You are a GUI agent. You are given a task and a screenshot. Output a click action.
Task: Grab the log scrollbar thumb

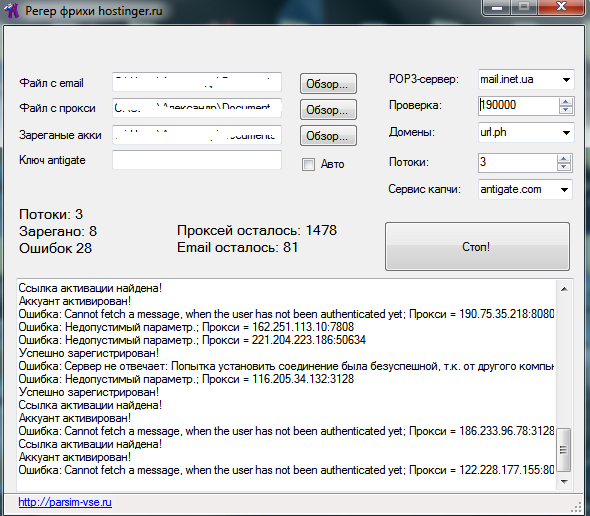tap(564, 450)
